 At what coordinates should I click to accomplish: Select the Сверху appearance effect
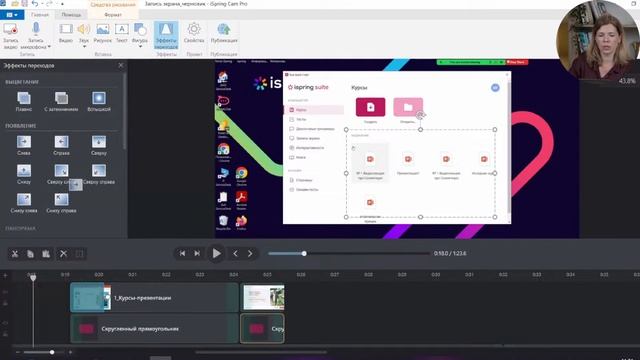pyautogui.click(x=99, y=145)
